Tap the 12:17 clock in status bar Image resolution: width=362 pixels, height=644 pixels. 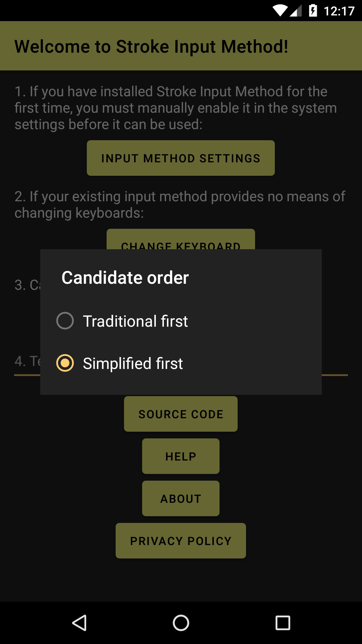(339, 11)
